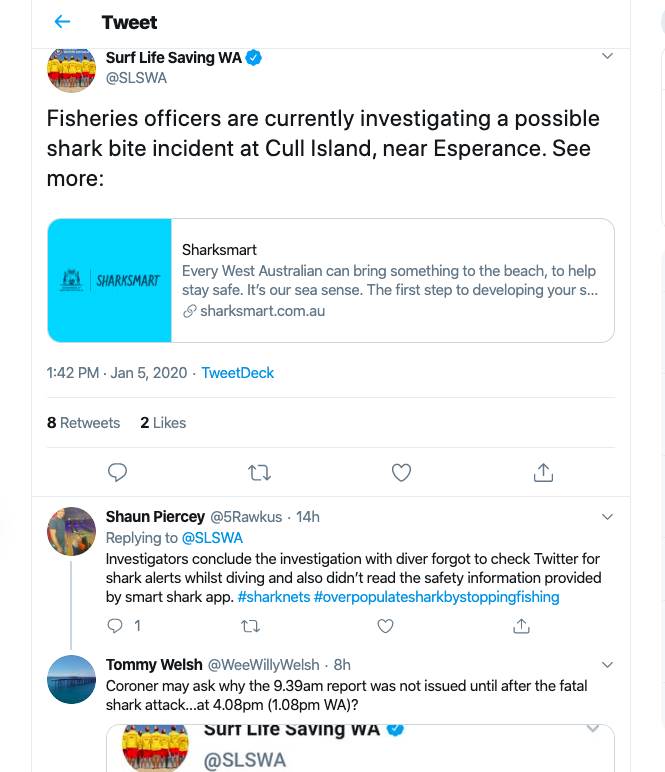Retweet the main SLSWA tweet
Viewport: 665px width, 772px height.
(x=259, y=472)
